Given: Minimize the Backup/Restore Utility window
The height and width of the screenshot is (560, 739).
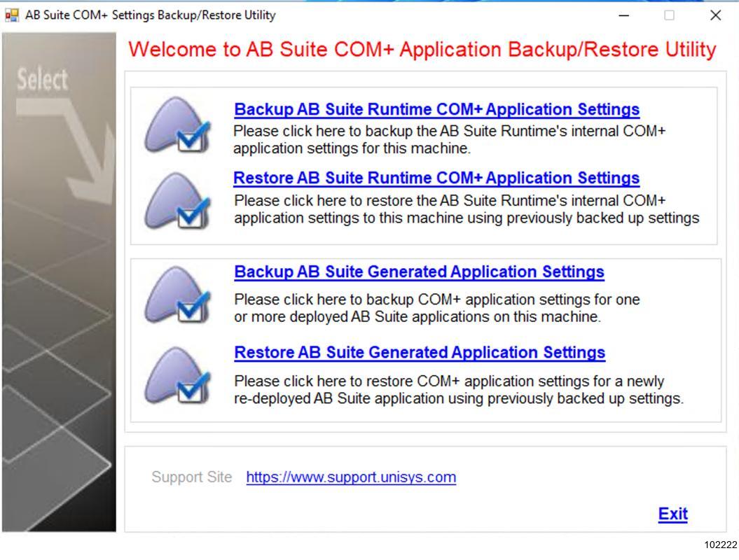Looking at the screenshot, I should click(624, 15).
